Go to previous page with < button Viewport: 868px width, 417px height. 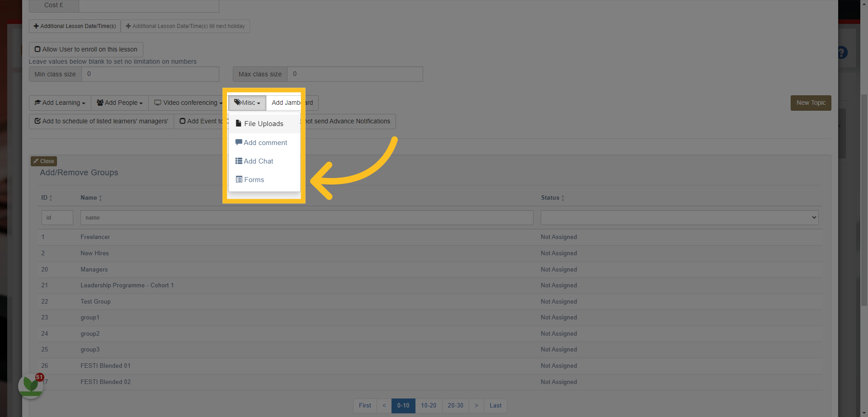[384, 406]
